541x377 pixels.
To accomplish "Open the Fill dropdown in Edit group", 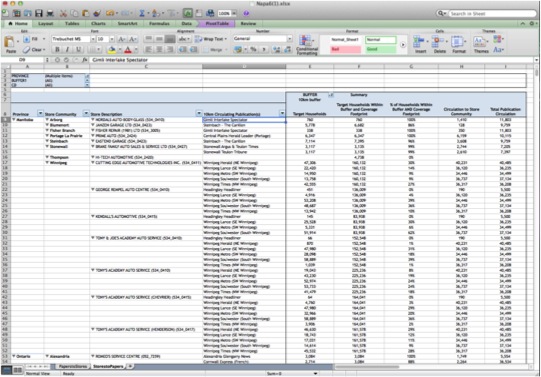I will 44,39.
